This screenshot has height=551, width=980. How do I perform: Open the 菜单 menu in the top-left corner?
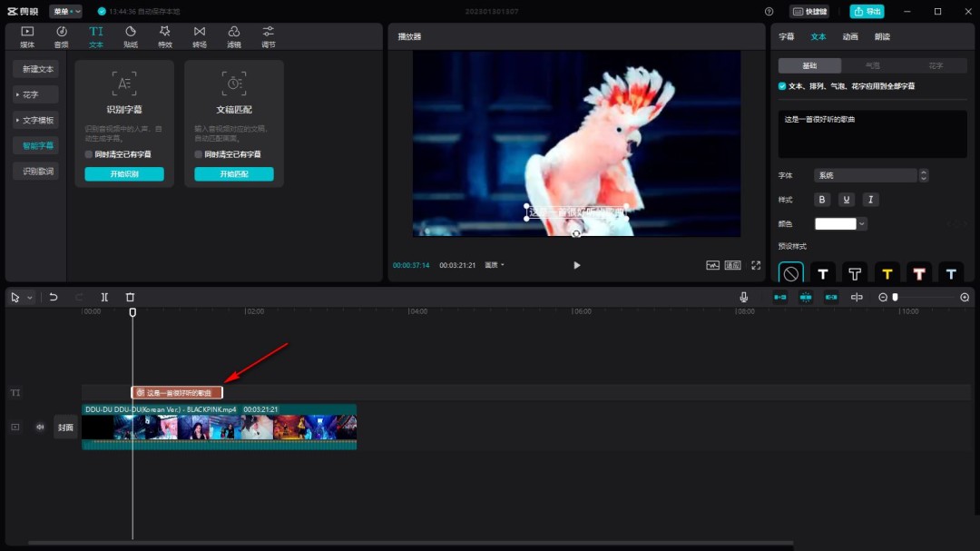(65, 11)
